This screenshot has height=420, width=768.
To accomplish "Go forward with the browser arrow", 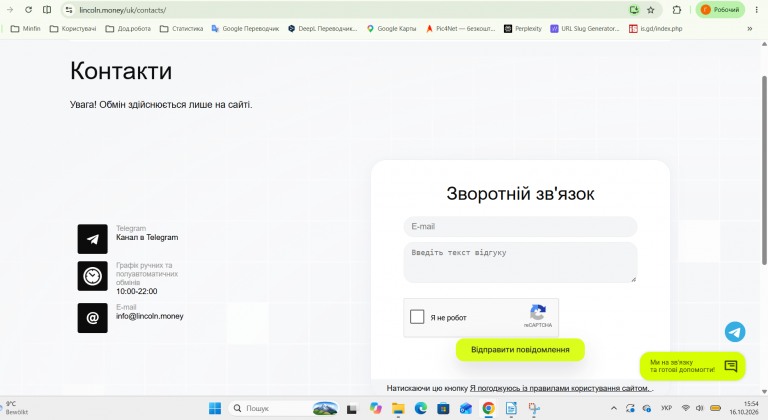I will [10, 10].
